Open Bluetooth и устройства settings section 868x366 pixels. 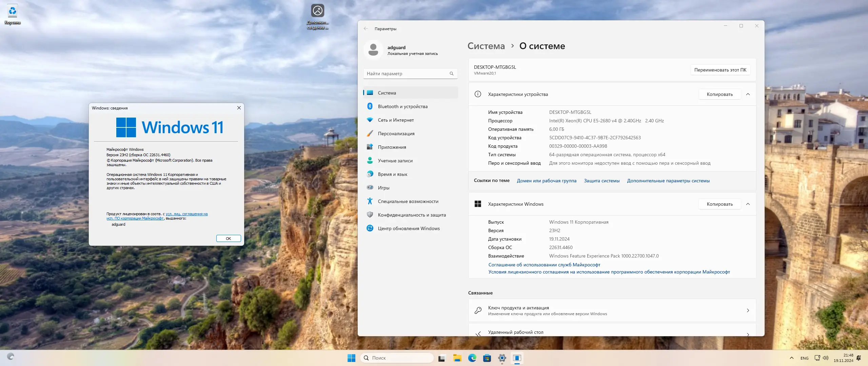coord(402,106)
